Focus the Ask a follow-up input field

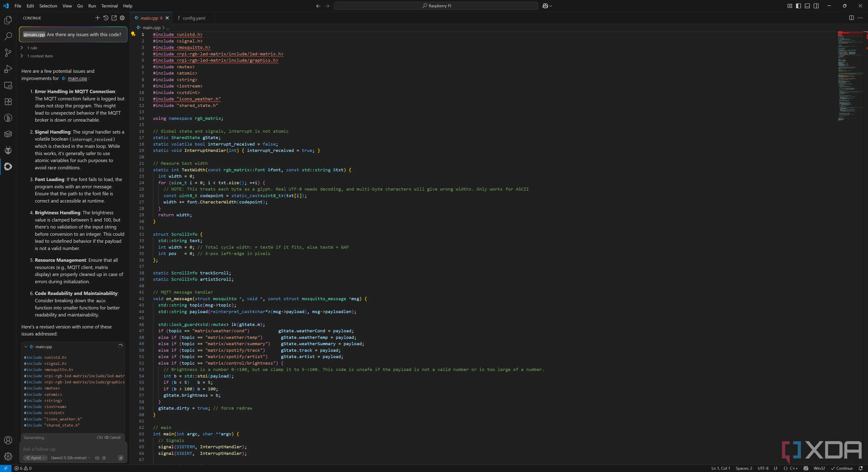(73, 449)
